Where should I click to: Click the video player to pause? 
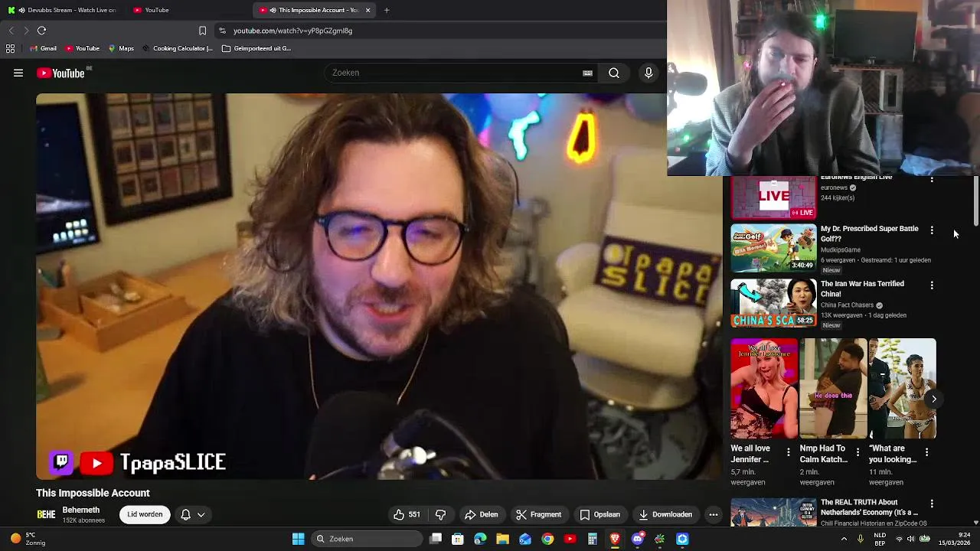tap(378, 286)
